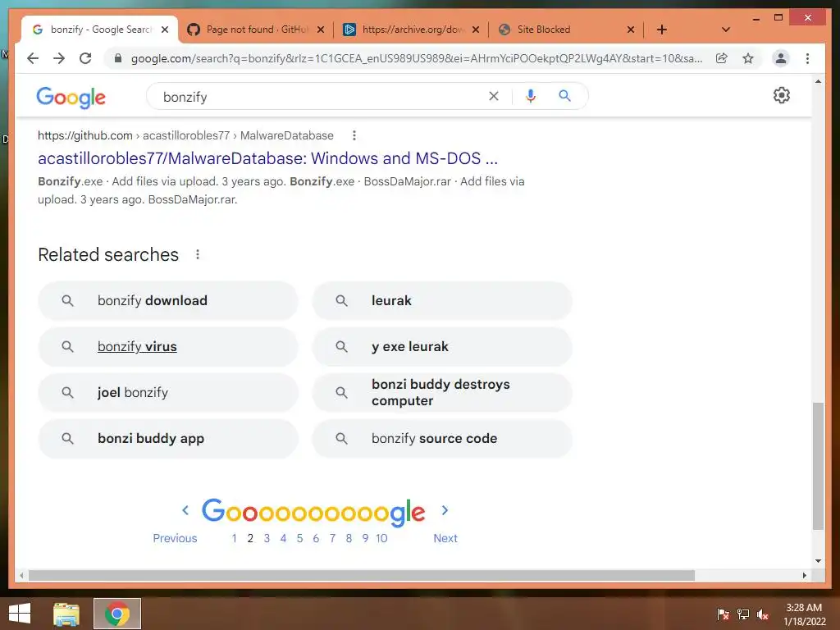The image size is (840, 630).
Task: Open the Action Center flag icon
Action: click(723, 614)
